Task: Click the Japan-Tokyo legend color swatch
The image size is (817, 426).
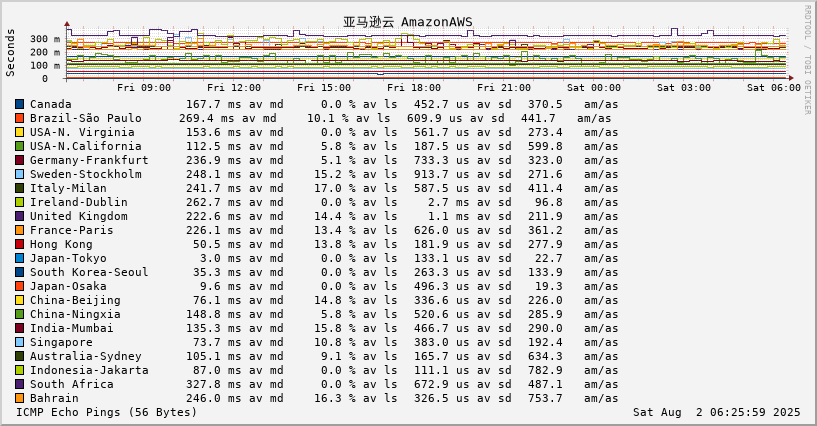Action: (x=19, y=258)
